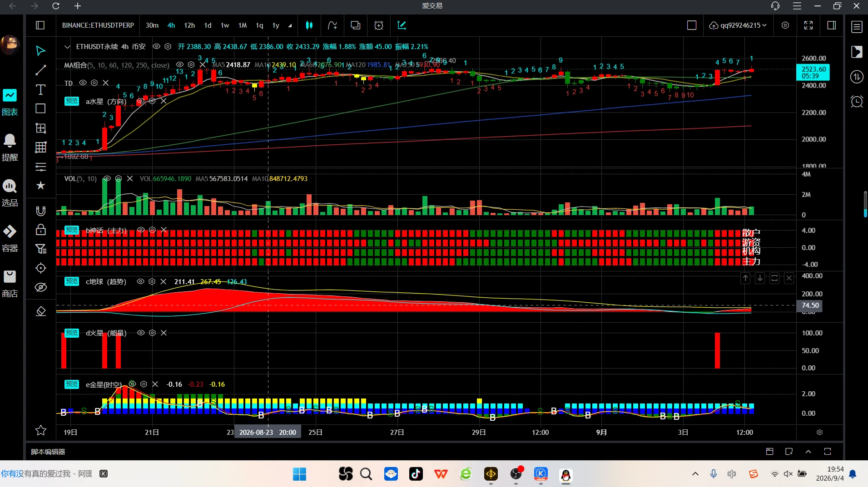Select the trend line drawing tool
This screenshot has height=487, width=868.
(x=40, y=70)
